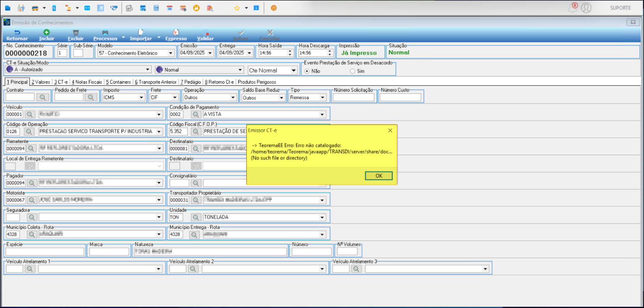The height and width of the screenshot is (308, 644).
Task: Open the SUPORTE user profile icon
Action: click(x=586, y=8)
